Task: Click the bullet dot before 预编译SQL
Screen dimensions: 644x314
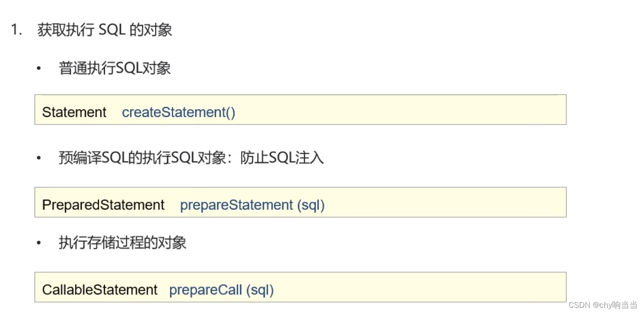Action: tap(39, 158)
